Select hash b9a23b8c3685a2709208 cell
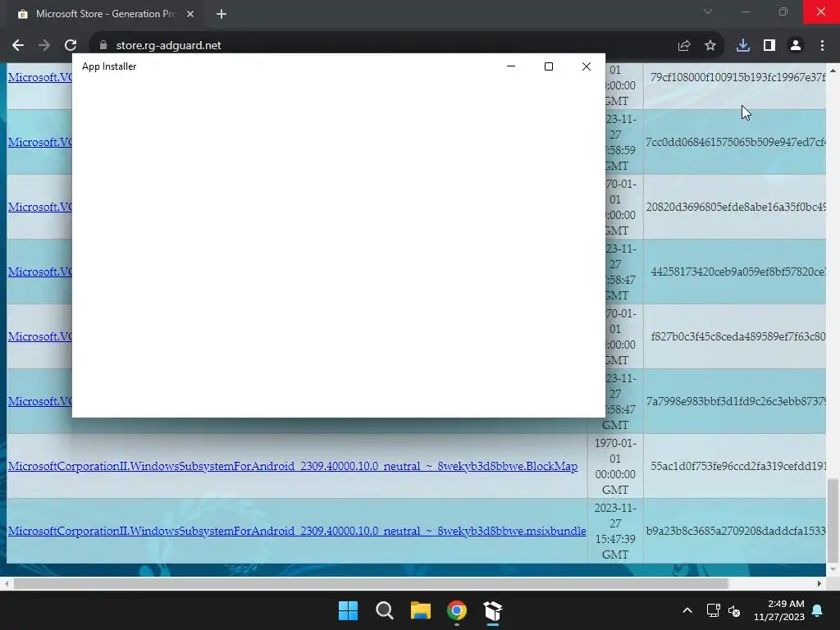840x630 pixels. pos(735,531)
